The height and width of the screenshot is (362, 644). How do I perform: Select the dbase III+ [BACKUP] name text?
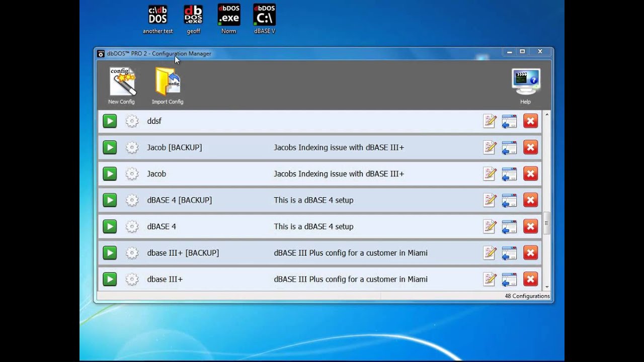183,253
